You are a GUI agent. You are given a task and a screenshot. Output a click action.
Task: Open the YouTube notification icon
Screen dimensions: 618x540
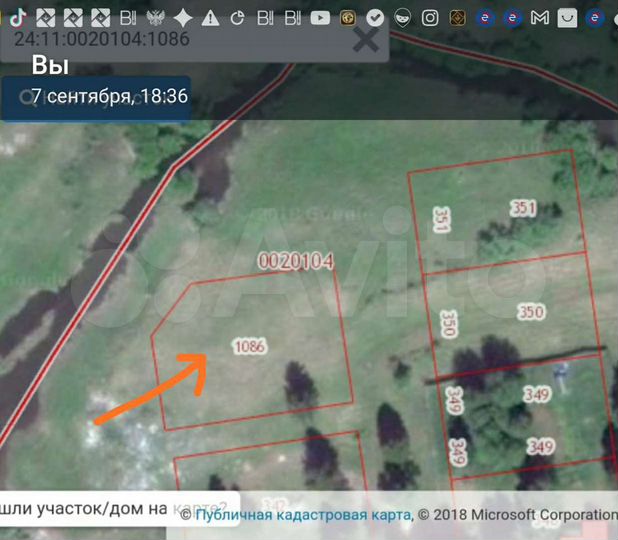320,17
